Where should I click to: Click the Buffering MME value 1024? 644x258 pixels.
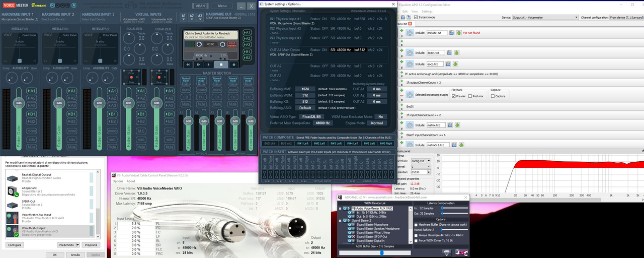(x=305, y=89)
